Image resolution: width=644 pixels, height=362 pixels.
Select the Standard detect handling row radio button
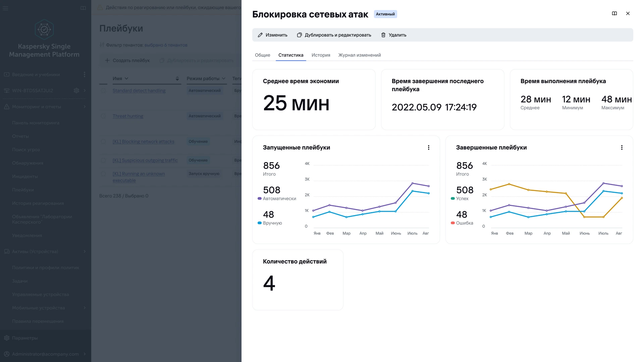(103, 90)
